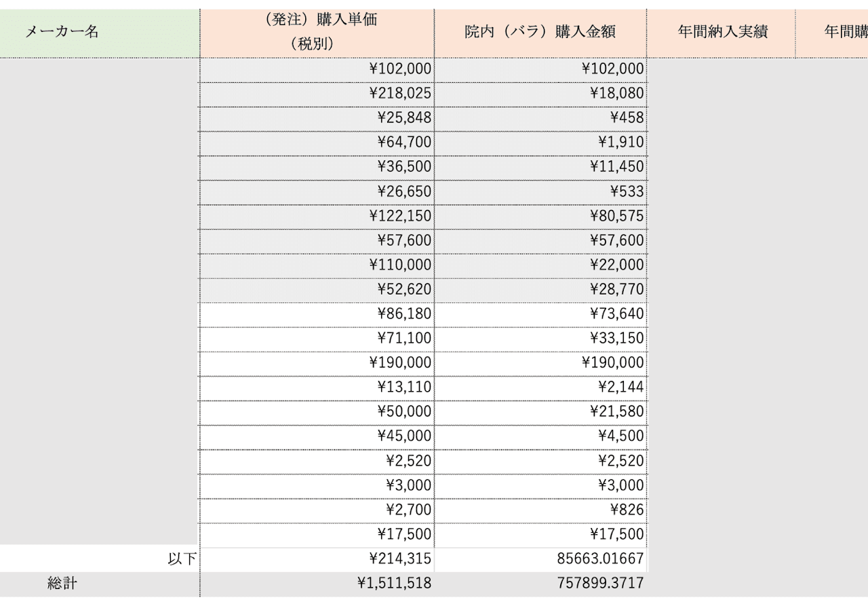Select the ¥52,620 cell

coord(317,289)
